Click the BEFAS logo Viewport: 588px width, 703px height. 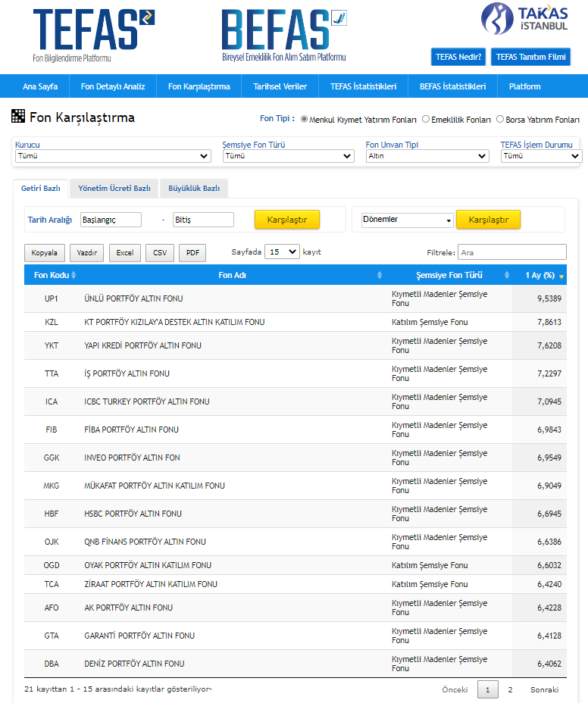(284, 36)
